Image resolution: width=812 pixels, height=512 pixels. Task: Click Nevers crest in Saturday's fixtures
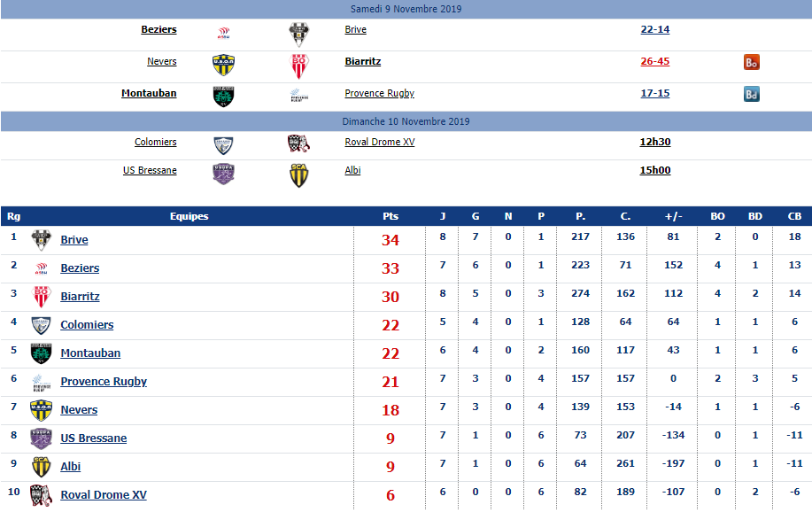pos(224,66)
